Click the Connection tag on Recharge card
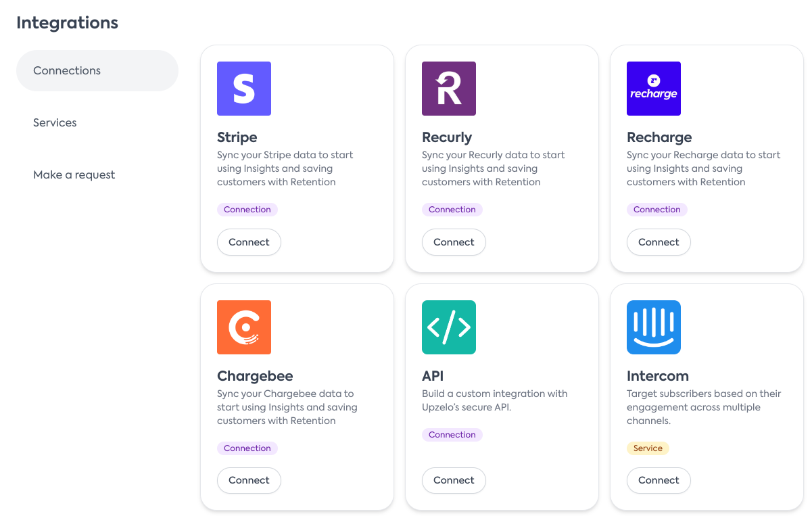Image resolution: width=812 pixels, height=516 pixels. point(657,210)
